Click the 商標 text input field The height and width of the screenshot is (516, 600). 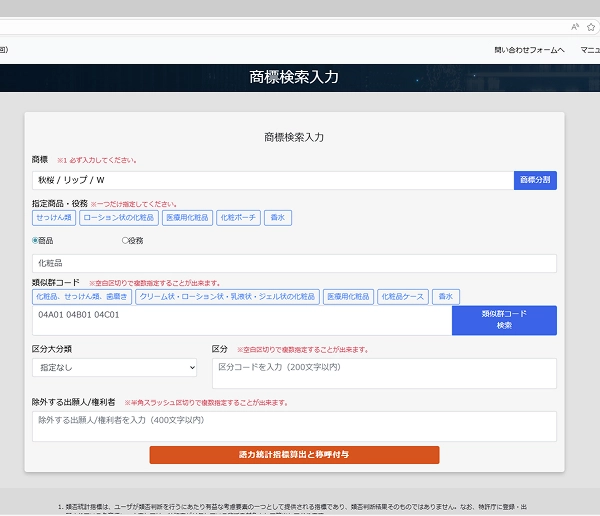[272, 180]
